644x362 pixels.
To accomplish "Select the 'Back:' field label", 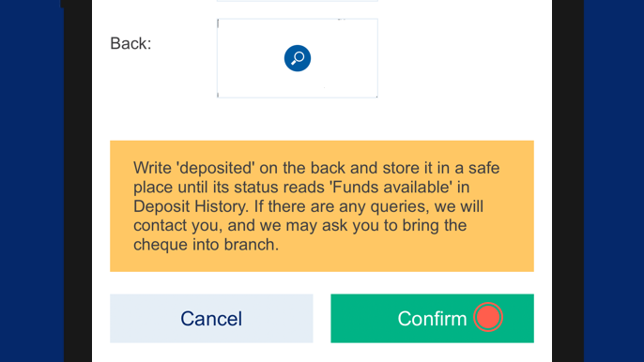I will click(x=130, y=43).
